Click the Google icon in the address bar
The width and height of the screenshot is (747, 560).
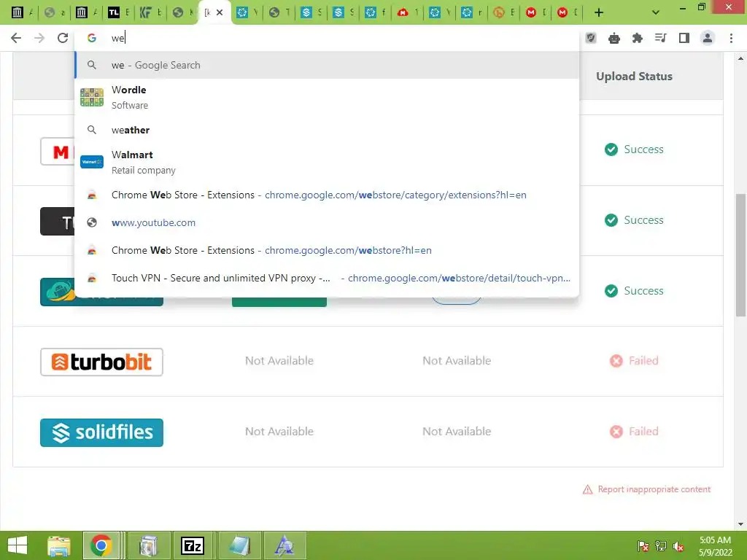pos(92,38)
